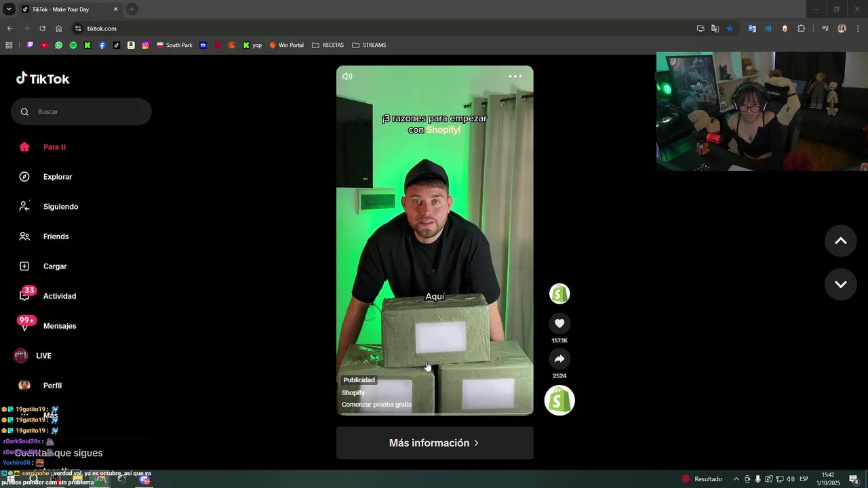The height and width of the screenshot is (488, 868).
Task: Click the Buscar search field
Action: 81,112
